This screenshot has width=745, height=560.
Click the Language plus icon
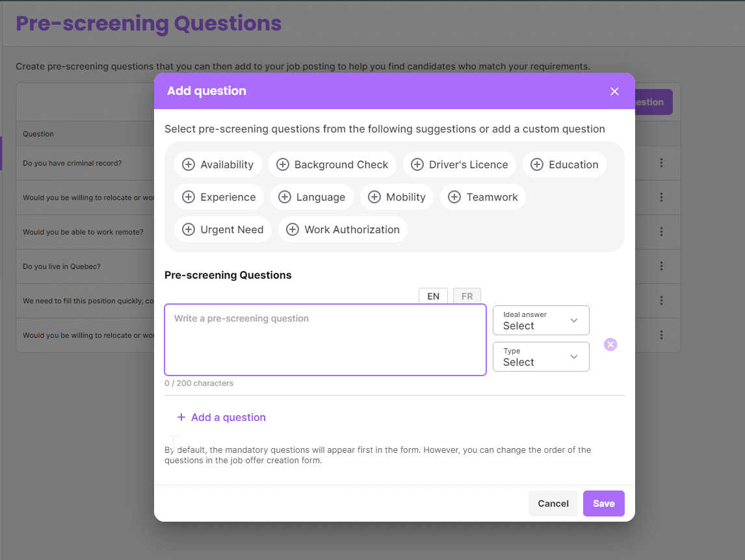[285, 197]
